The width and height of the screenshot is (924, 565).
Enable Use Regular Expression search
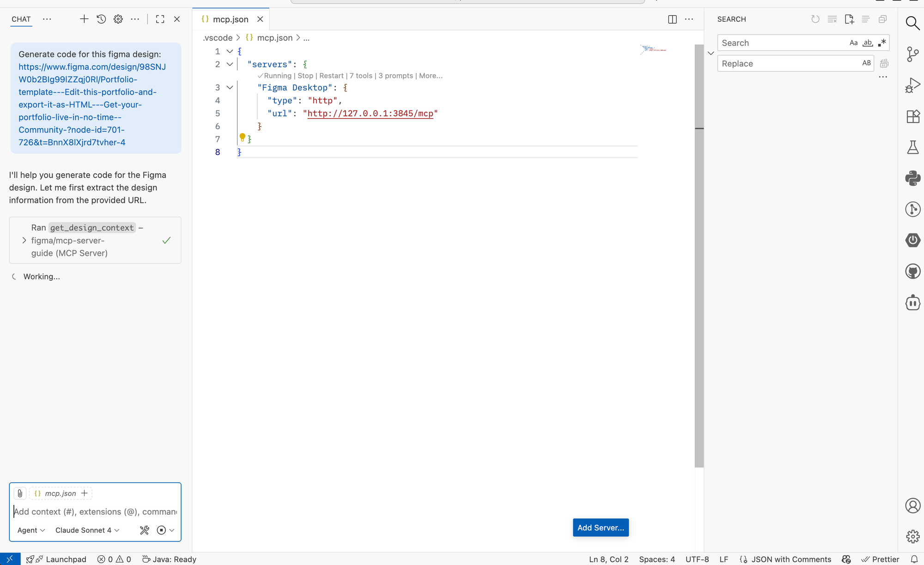(881, 43)
